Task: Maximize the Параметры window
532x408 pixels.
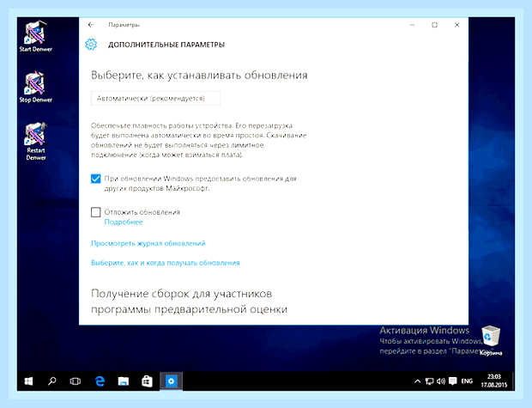Action: [435, 25]
